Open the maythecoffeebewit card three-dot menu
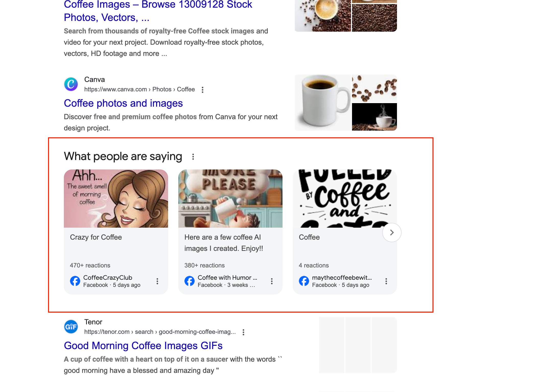539x392 pixels. tap(386, 281)
